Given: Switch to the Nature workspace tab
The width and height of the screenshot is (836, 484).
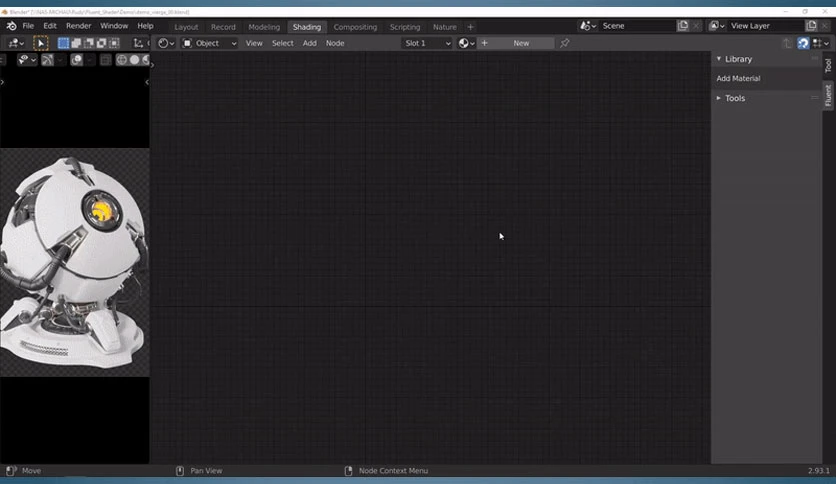Looking at the screenshot, I should click(x=444, y=27).
